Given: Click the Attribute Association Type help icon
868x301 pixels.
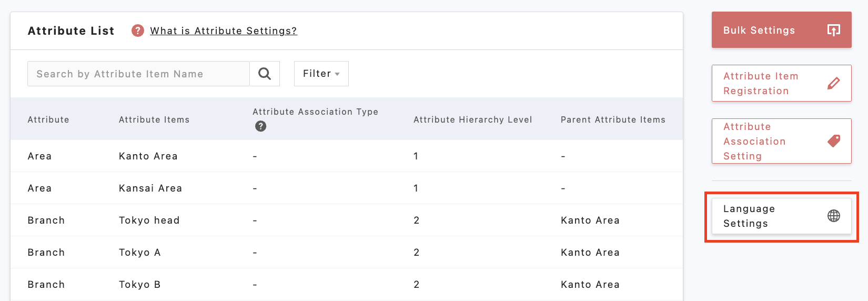Looking at the screenshot, I should point(260,126).
